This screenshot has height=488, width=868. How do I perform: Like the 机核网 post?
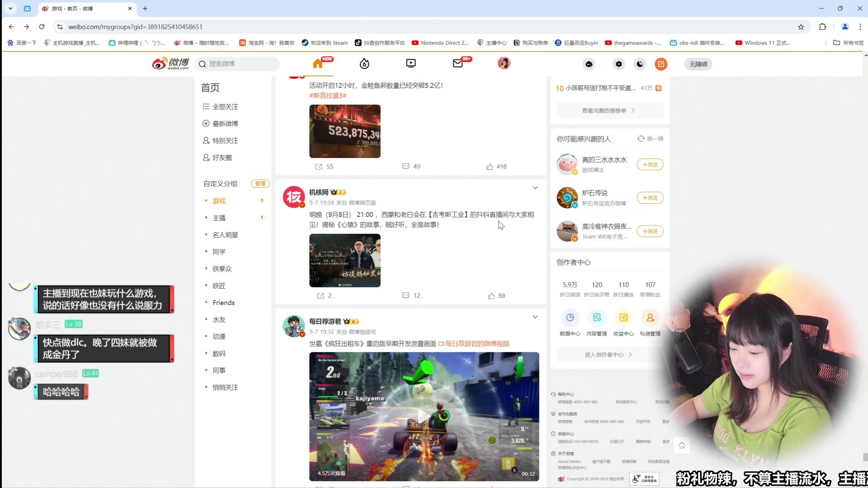click(x=496, y=296)
